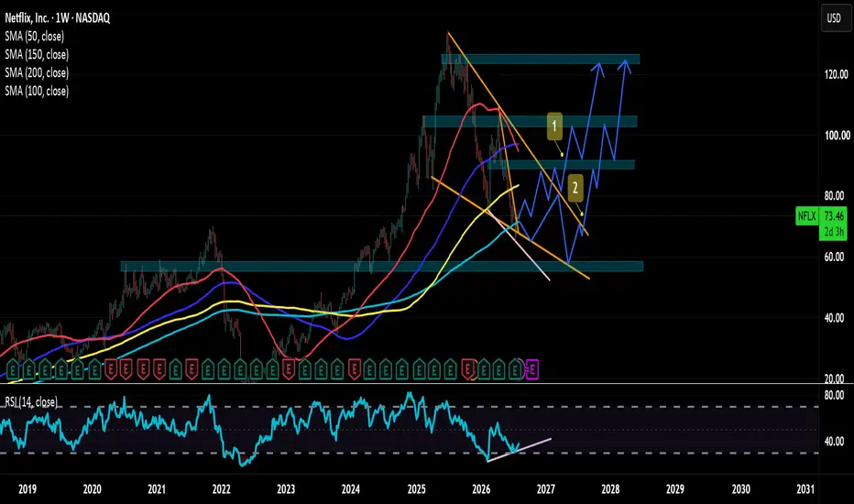The image size is (854, 504).
Task: Click the 2025 label on time axis
Action: click(417, 489)
